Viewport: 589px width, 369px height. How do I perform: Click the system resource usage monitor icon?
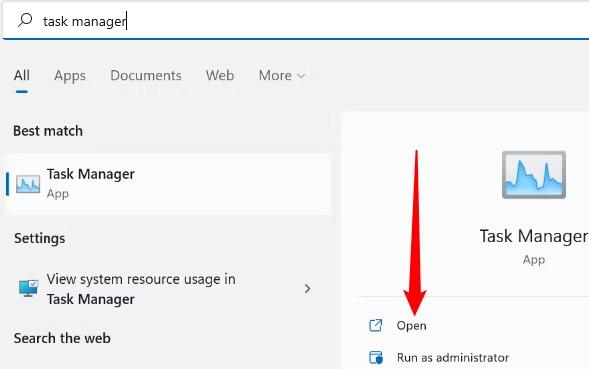click(29, 289)
